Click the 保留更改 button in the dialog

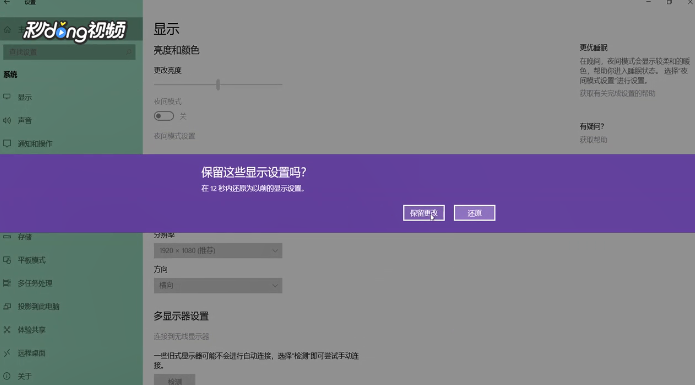click(424, 213)
